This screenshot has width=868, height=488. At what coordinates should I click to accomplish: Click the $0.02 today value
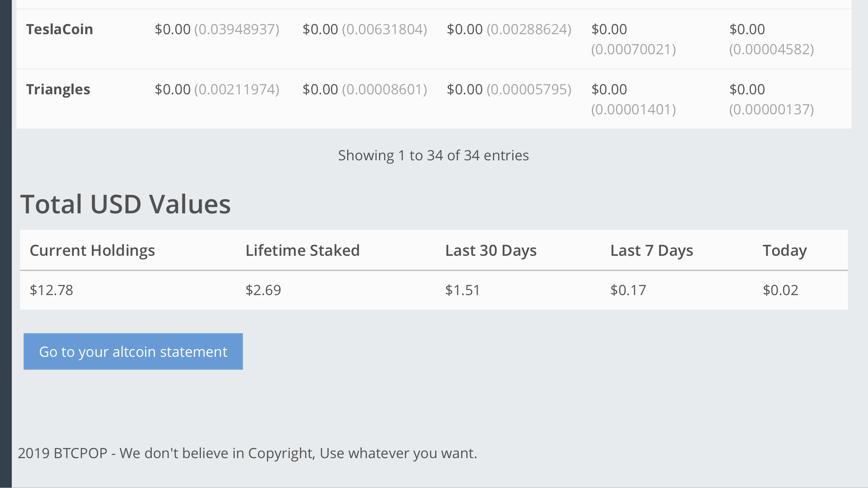(780, 290)
